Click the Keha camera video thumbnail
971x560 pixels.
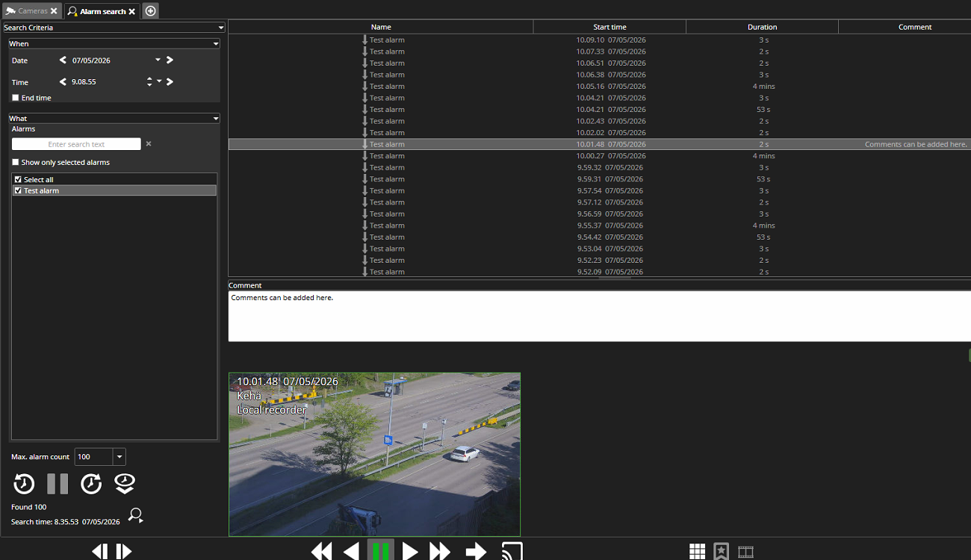point(374,454)
